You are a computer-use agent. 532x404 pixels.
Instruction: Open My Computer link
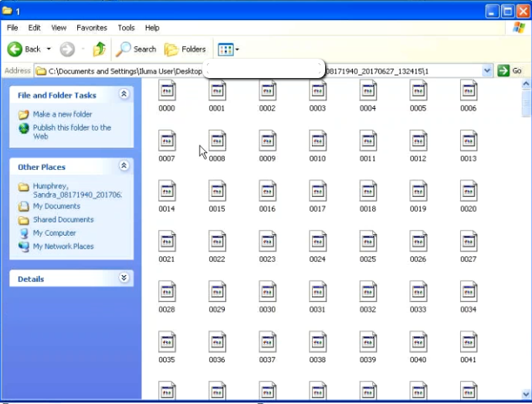(54, 233)
